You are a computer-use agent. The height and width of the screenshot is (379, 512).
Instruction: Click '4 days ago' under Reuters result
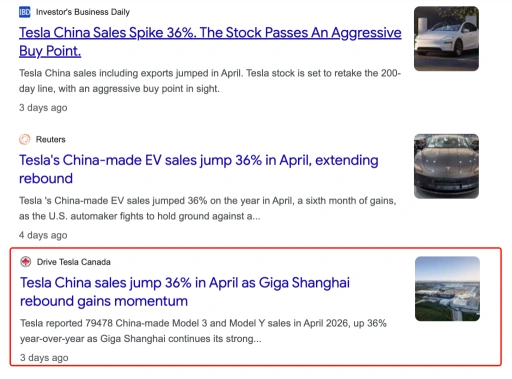[x=43, y=235]
